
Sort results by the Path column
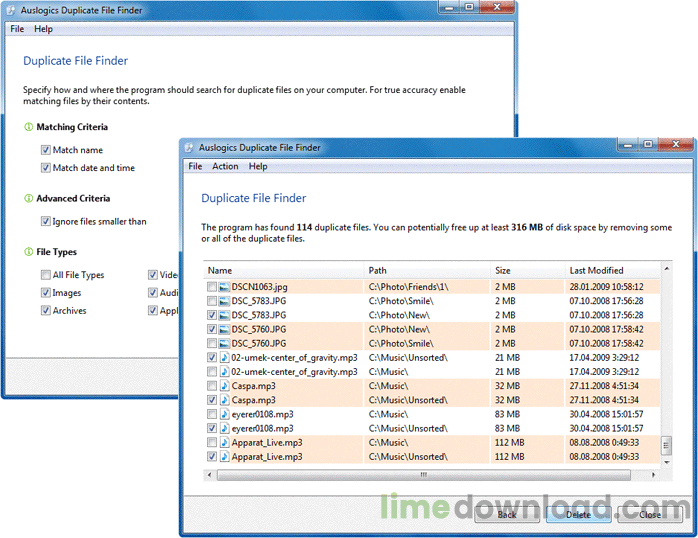[426, 270]
